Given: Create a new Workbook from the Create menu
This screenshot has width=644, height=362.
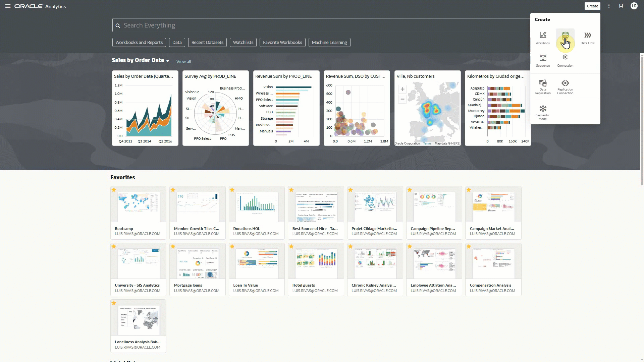Looking at the screenshot, I should tap(543, 38).
